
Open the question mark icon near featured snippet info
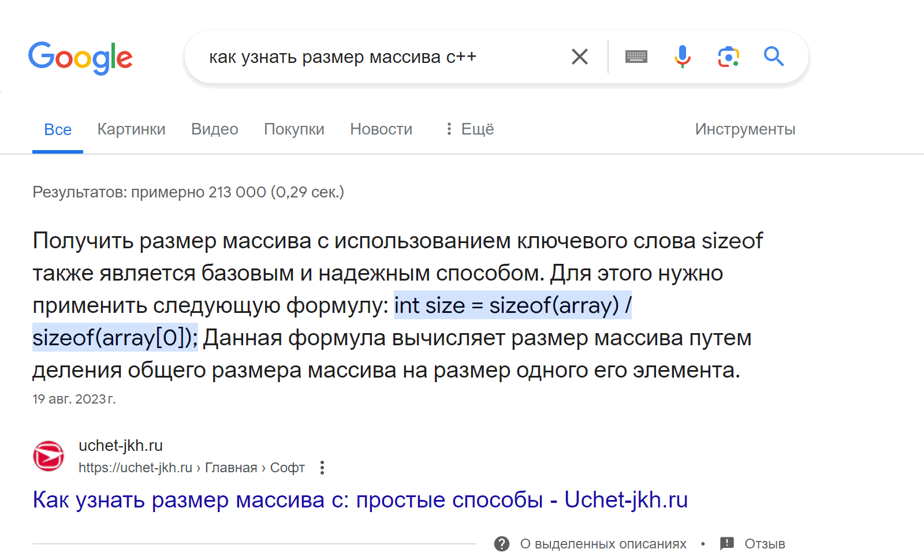click(503, 543)
